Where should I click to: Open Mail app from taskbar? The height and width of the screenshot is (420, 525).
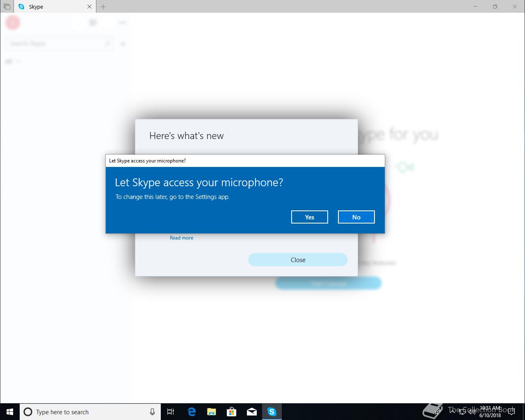252,412
